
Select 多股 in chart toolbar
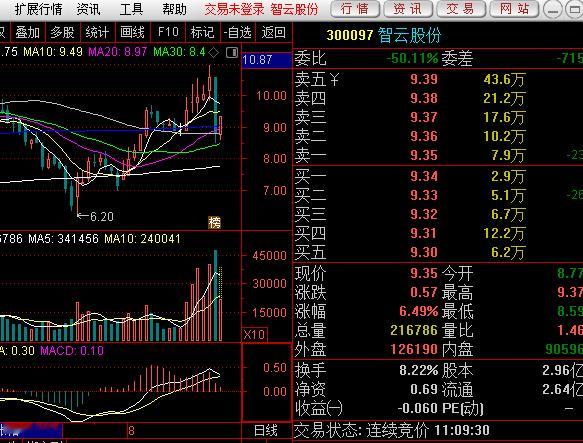pos(62,32)
